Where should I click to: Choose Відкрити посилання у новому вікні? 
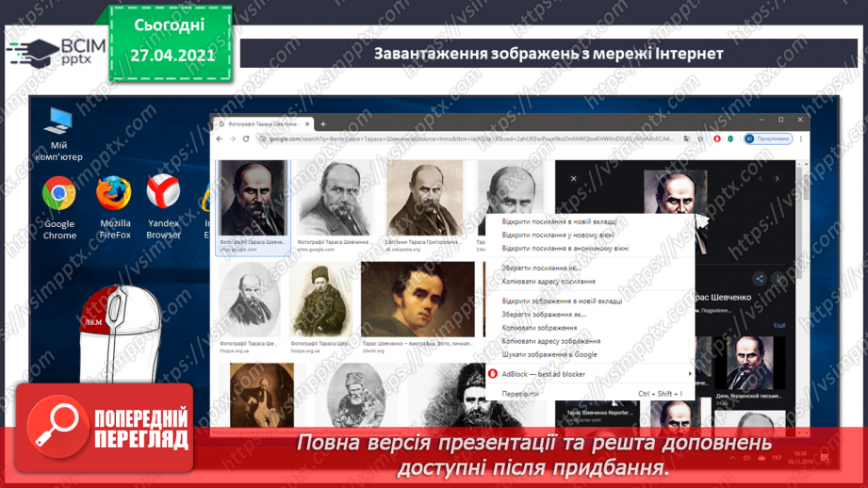coord(590,235)
